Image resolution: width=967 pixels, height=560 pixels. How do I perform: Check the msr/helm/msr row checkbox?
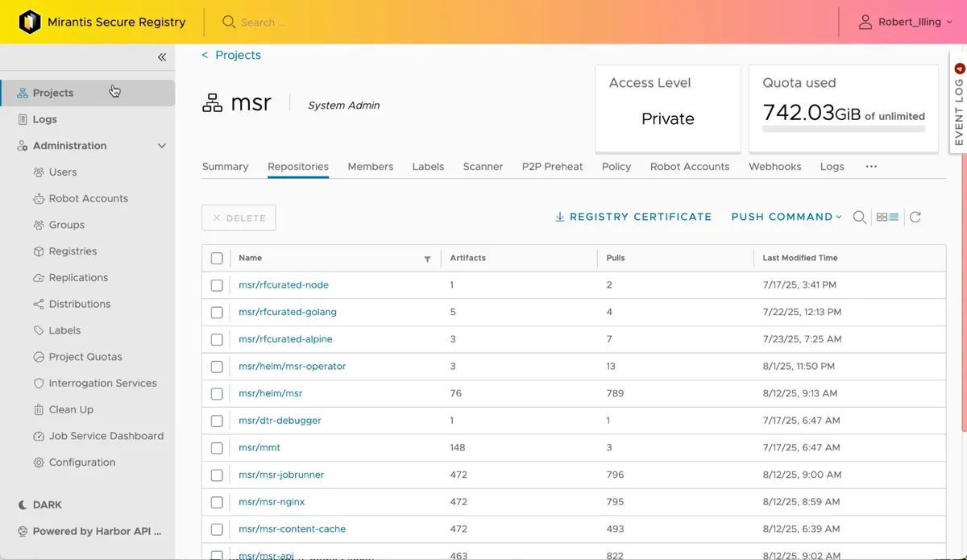pyautogui.click(x=217, y=394)
